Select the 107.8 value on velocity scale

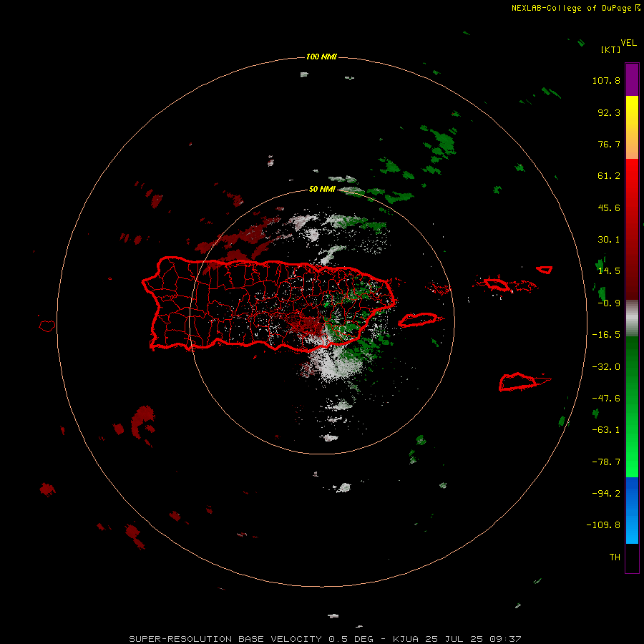[606, 80]
